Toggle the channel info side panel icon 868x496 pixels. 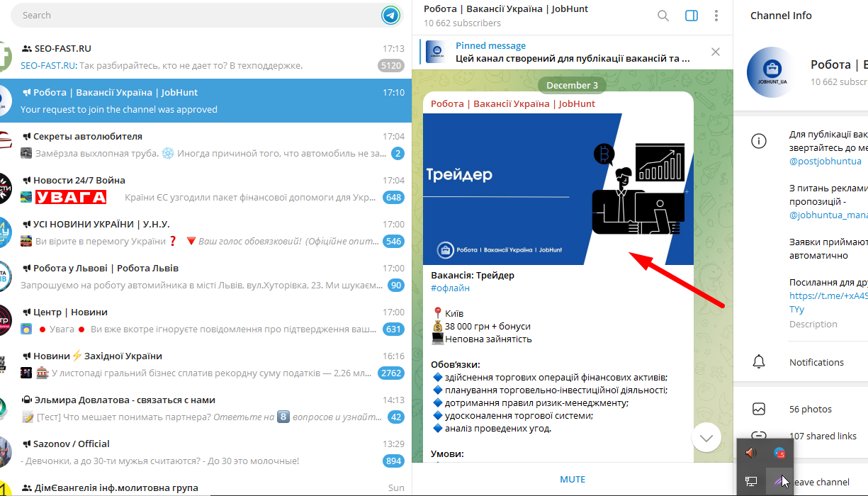[692, 16]
